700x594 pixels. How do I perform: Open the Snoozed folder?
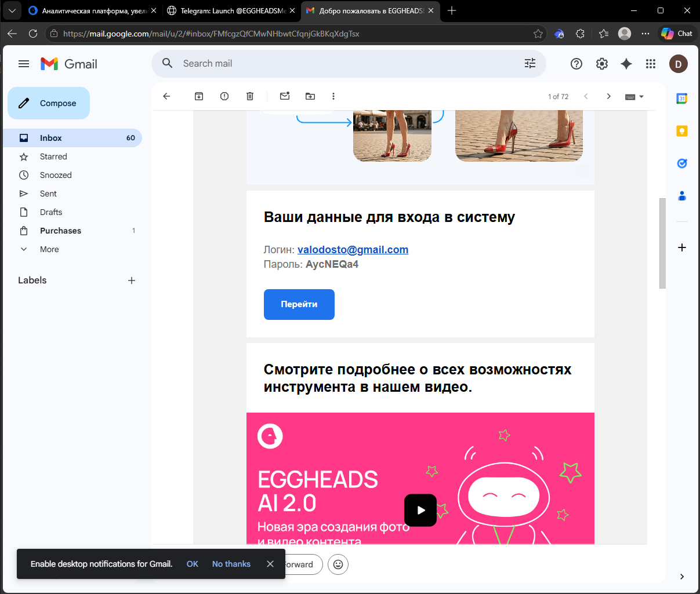pos(72,175)
